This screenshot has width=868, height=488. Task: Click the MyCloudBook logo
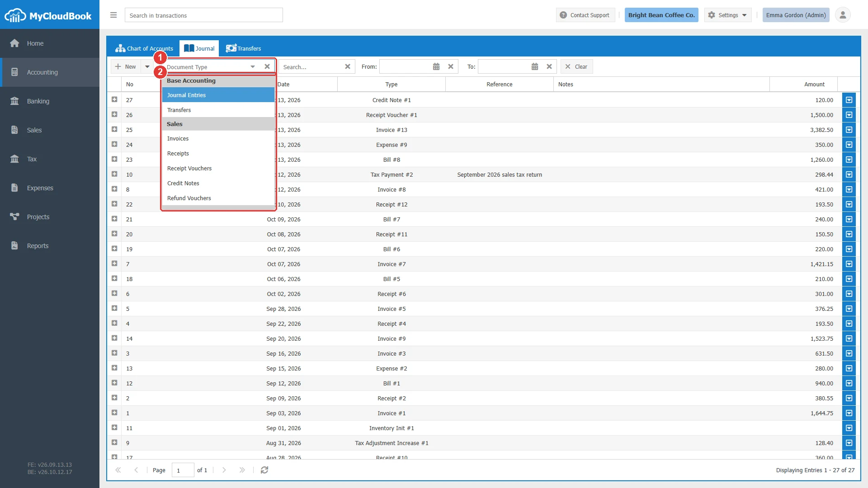coord(48,16)
